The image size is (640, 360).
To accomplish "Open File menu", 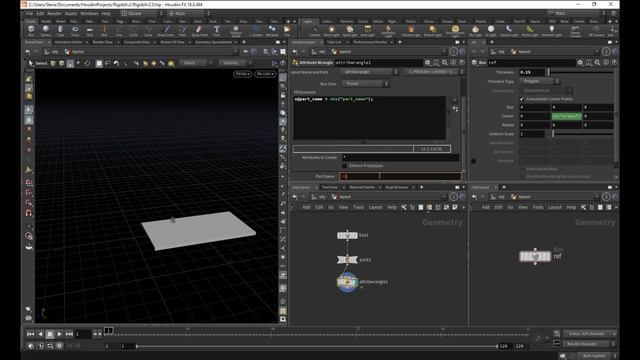I will [29, 13].
